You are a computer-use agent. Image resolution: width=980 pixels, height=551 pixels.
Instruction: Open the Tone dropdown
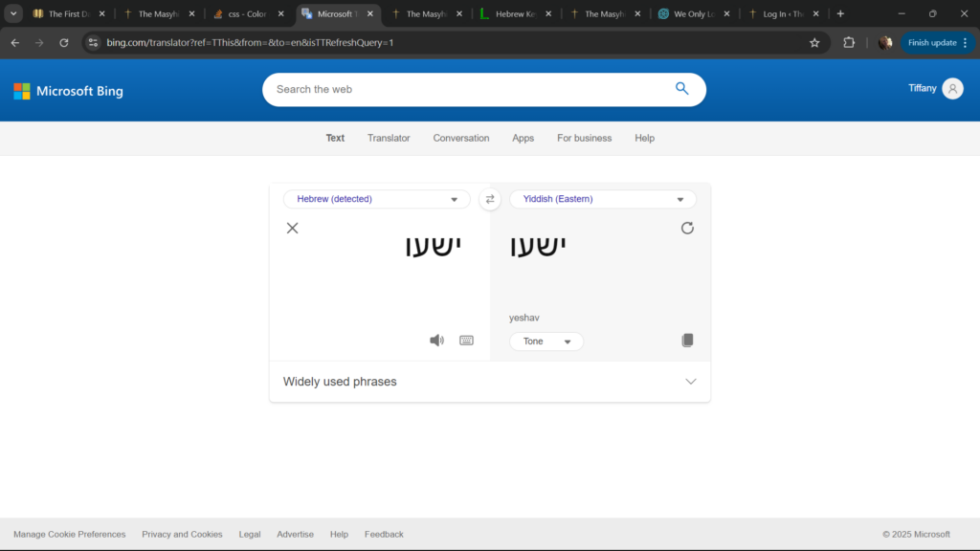tap(546, 342)
